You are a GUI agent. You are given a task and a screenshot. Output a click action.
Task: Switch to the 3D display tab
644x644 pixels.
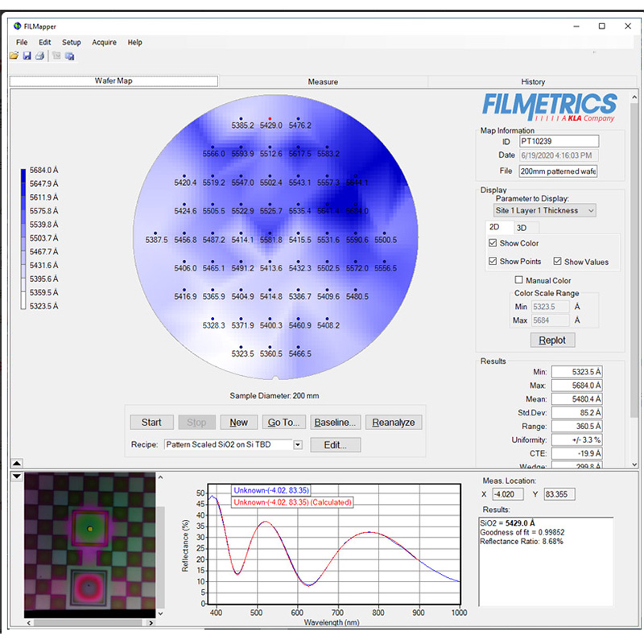(x=522, y=228)
